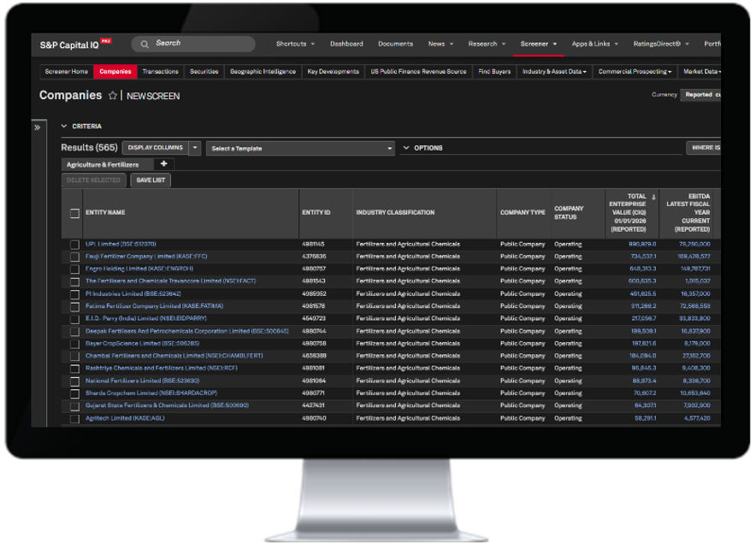Sort by COMPANY STATUS column header
756x550 pixels.
(569, 213)
